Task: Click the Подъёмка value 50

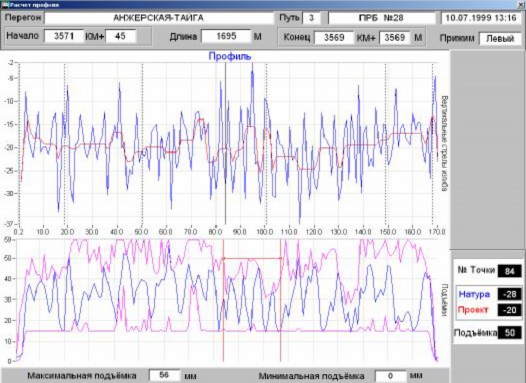Action: pyautogui.click(x=509, y=332)
